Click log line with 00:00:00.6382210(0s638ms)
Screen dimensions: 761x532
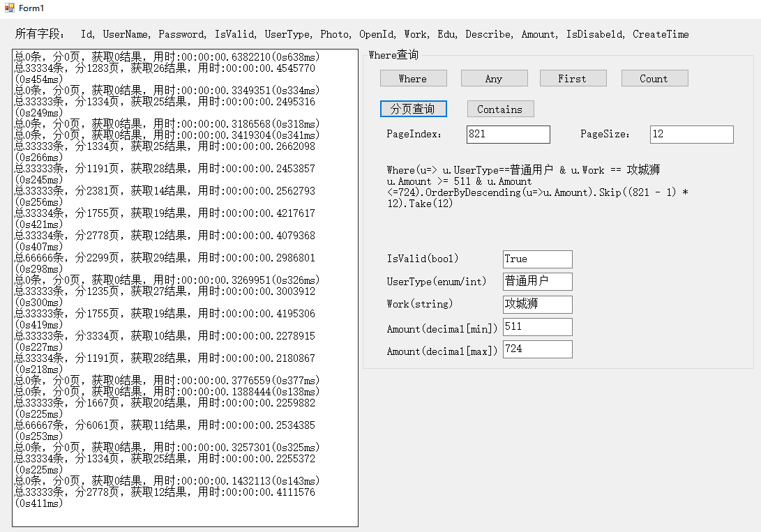[x=167, y=57]
